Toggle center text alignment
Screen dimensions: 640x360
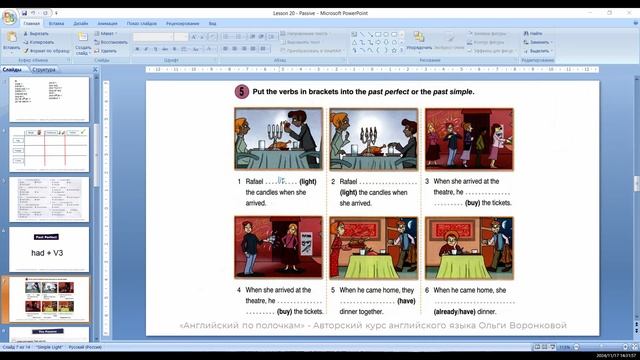234,49
